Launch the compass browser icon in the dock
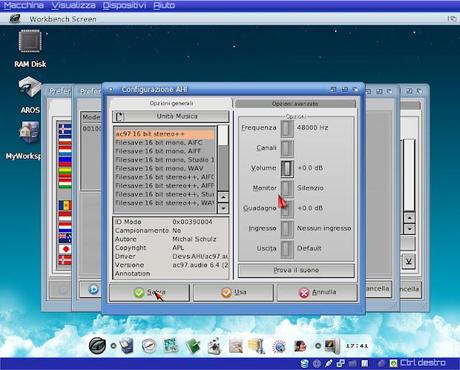460x370 pixels. pos(149,346)
